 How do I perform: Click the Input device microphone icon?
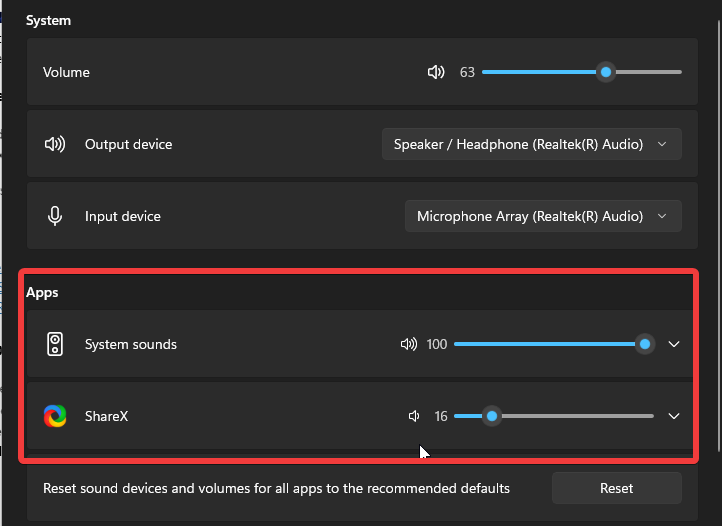tap(55, 216)
